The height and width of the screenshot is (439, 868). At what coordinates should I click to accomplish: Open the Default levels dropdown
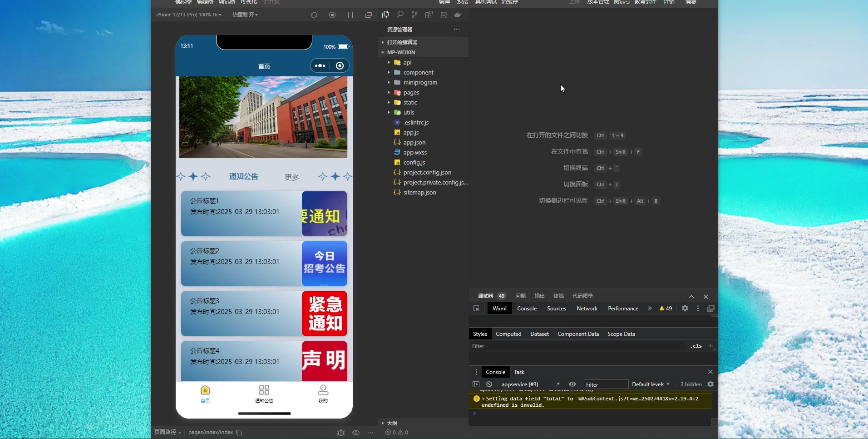click(651, 384)
